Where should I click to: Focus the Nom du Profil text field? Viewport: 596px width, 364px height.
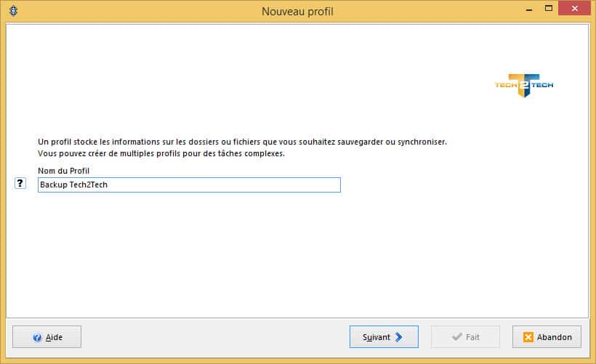pos(218,185)
